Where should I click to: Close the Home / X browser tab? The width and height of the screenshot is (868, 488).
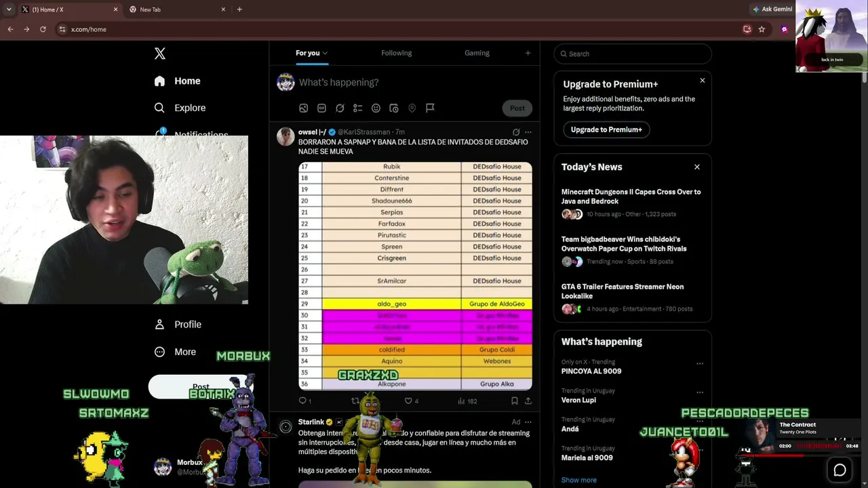(115, 9)
